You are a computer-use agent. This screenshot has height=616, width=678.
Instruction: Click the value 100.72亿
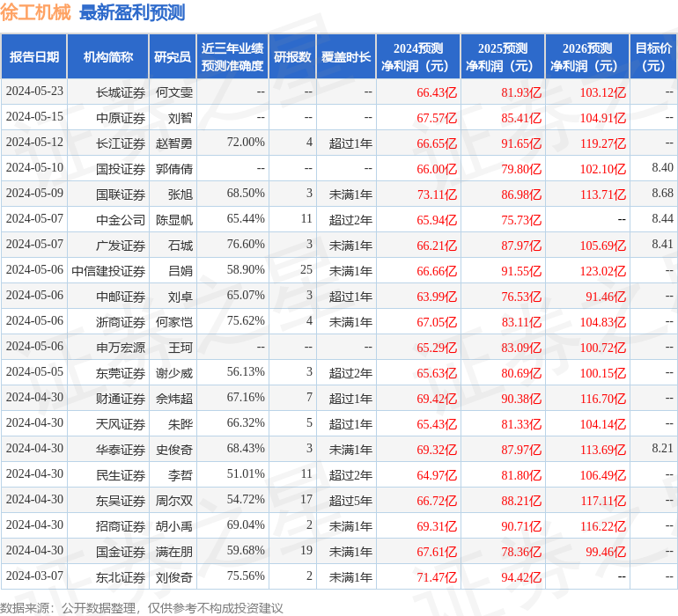coord(603,348)
